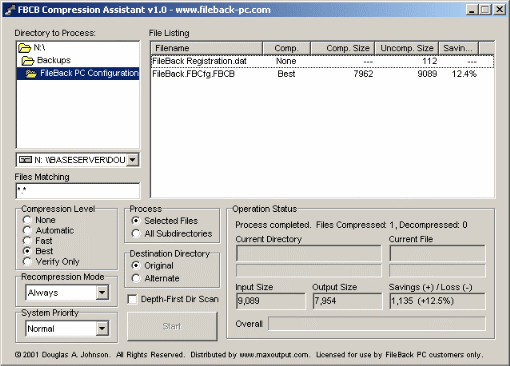Click the Start button
Viewport: 510px width, 366px height.
[172, 326]
